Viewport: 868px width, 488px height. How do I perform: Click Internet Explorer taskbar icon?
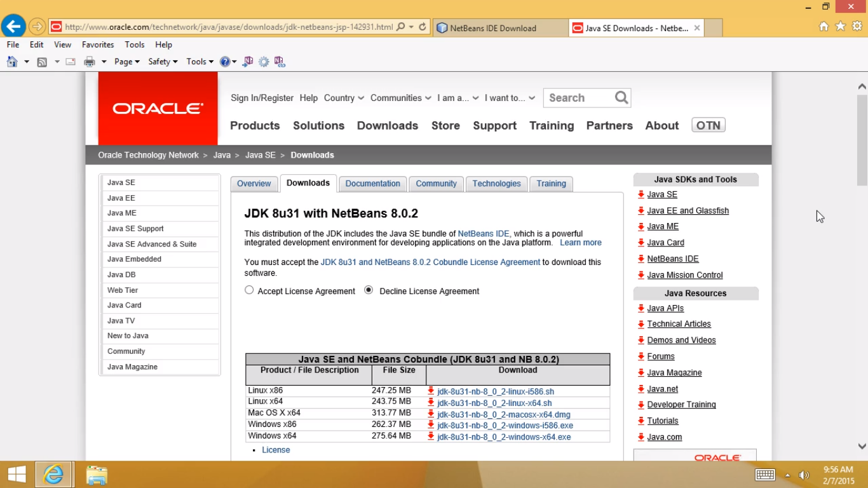(x=53, y=475)
